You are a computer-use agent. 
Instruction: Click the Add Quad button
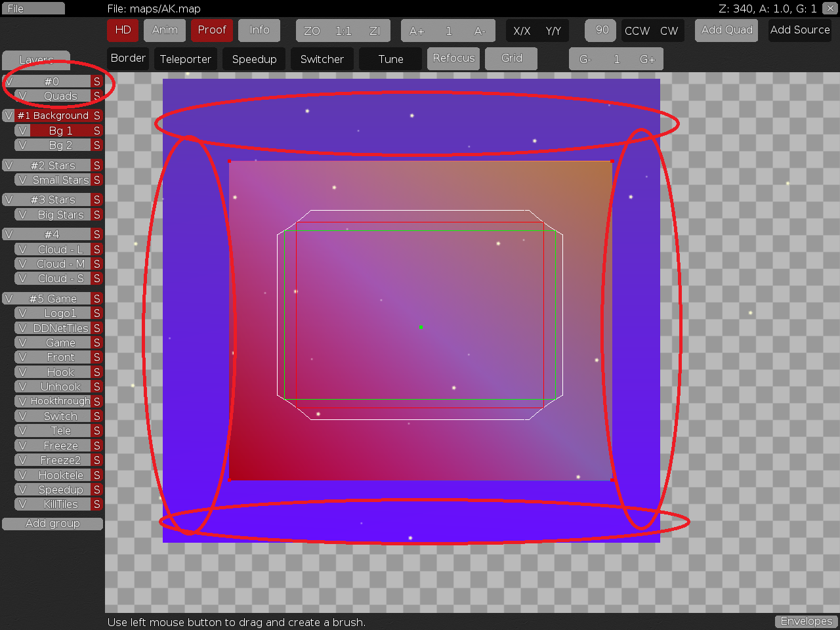[x=726, y=30]
